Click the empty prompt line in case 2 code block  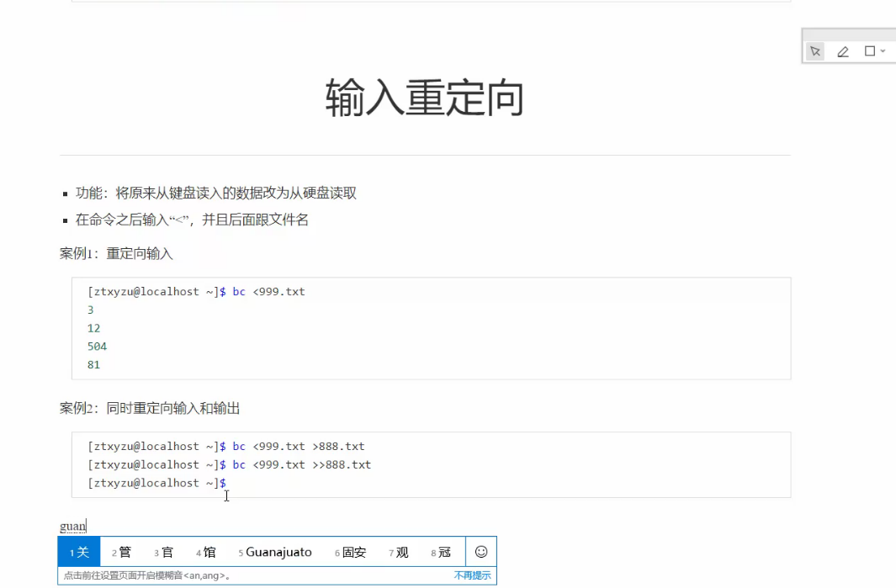tap(156, 483)
